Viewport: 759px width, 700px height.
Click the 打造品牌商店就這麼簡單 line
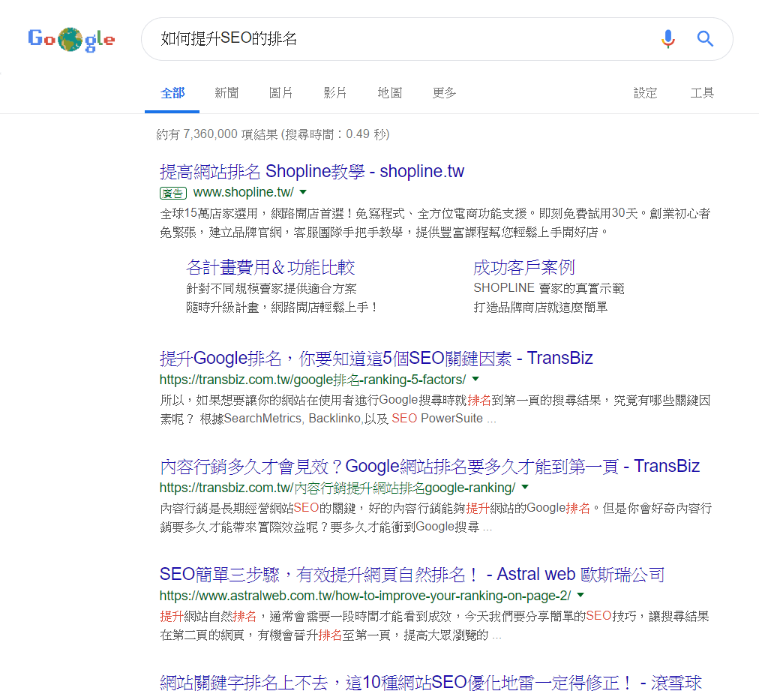(541, 307)
